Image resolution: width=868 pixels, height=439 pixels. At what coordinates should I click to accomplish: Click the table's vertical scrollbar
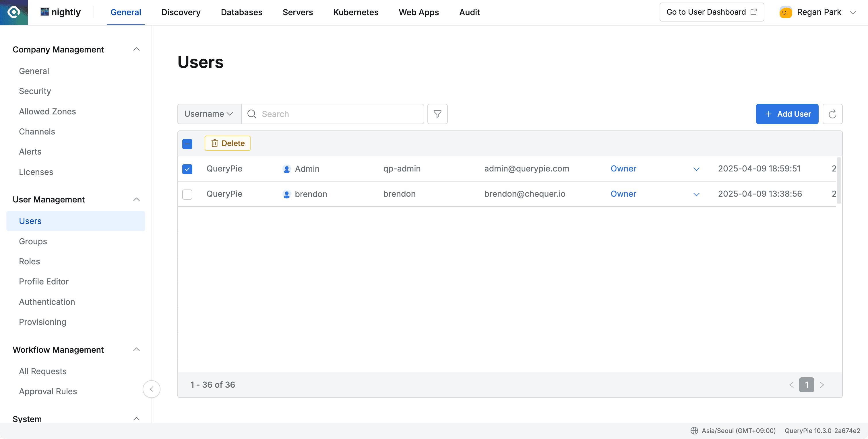click(839, 181)
